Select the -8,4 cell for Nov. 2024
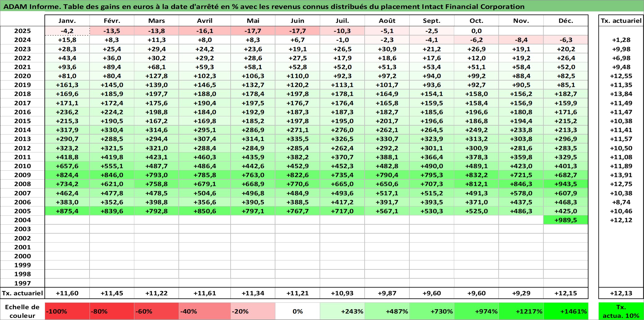Image resolution: width=644 pixels, height=320 pixels. coord(521,40)
